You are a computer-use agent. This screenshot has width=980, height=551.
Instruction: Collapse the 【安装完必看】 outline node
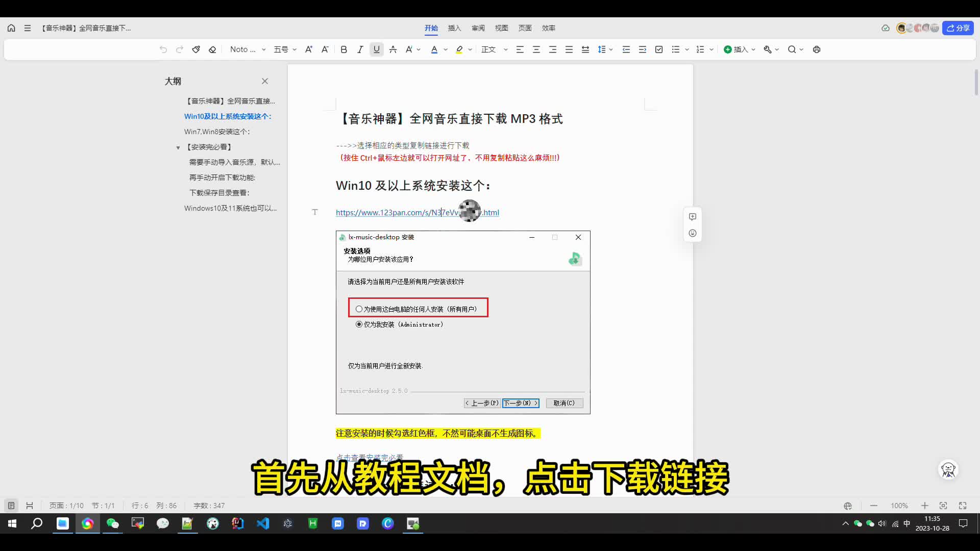(178, 147)
